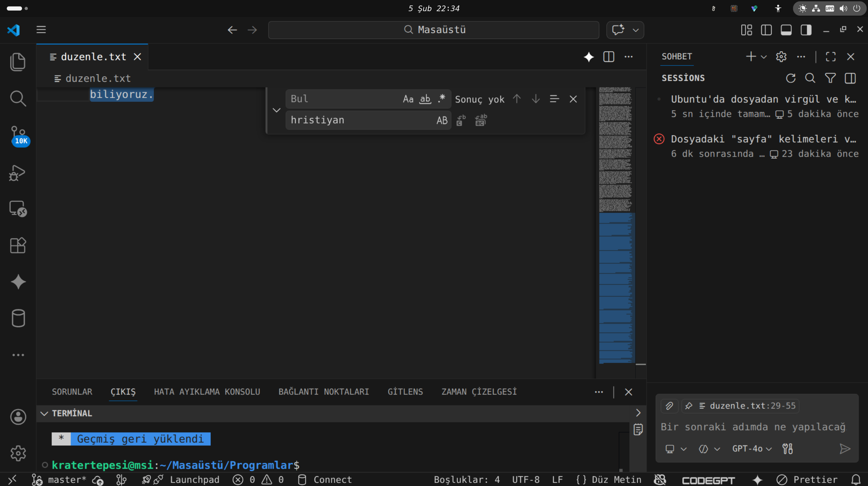Maximize the SOHBET chat panel
The width and height of the screenshot is (868, 486).
(831, 57)
